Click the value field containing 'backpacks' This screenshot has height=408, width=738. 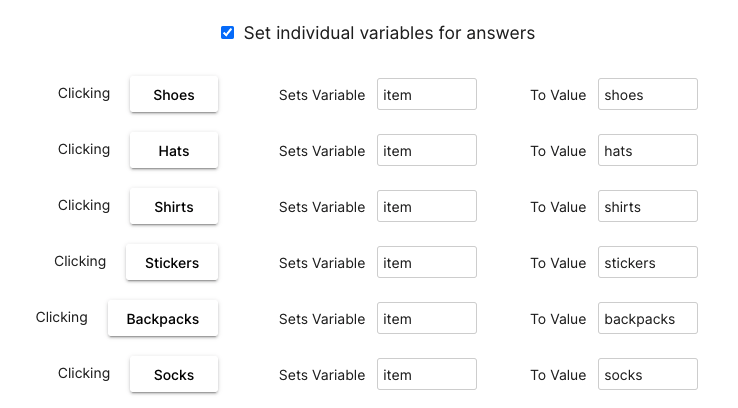647,319
